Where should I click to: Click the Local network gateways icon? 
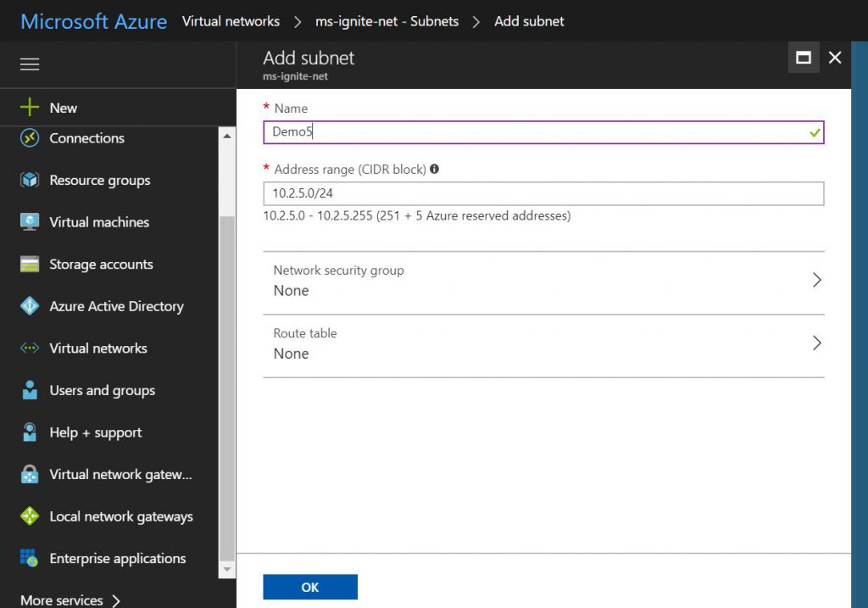pyautogui.click(x=30, y=516)
